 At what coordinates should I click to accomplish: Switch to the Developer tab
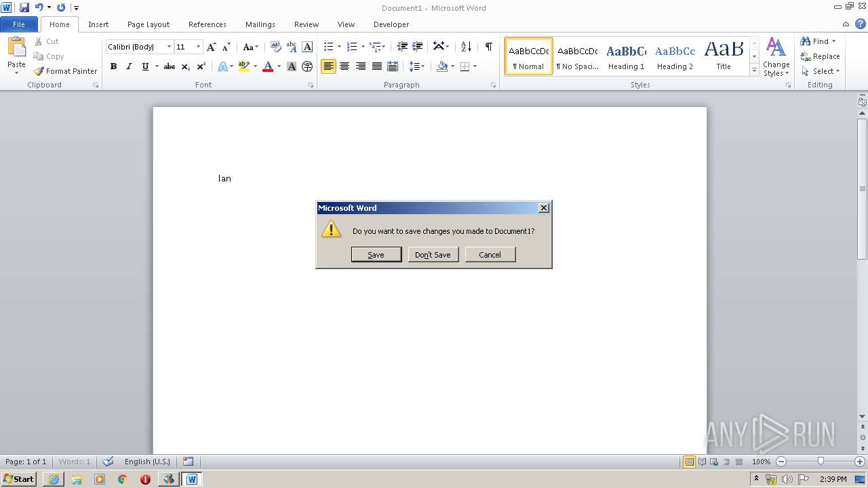tap(391, 24)
